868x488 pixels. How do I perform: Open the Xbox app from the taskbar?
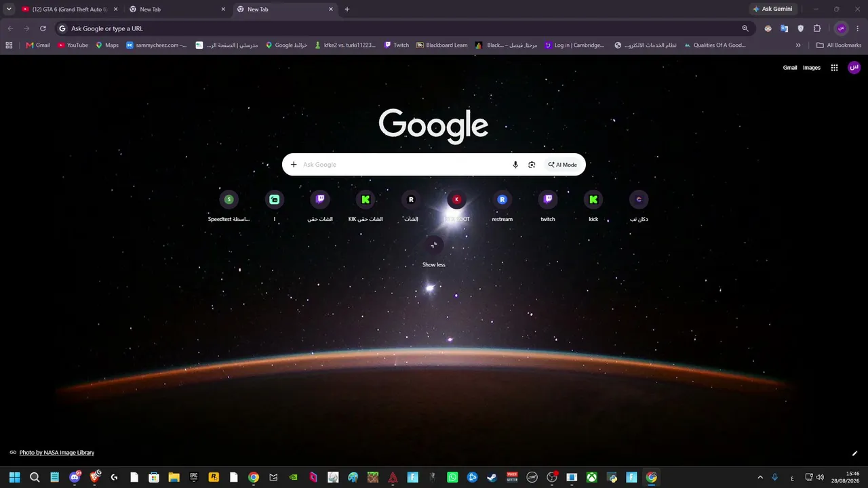pyautogui.click(x=591, y=477)
